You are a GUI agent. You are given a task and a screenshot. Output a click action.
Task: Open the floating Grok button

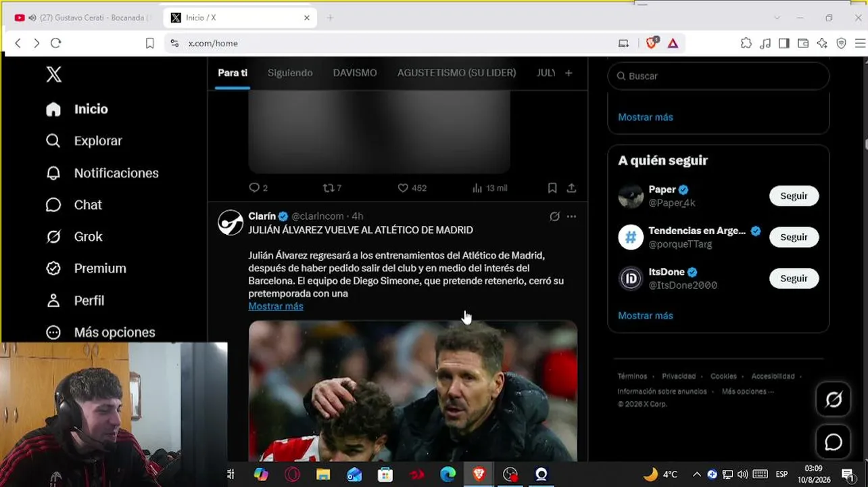click(833, 400)
